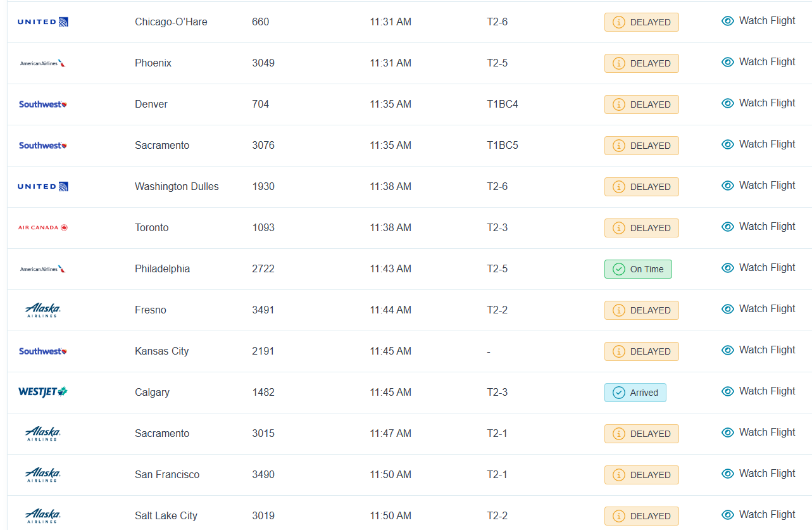Watch Flight 3490 to San Francisco
Image resolution: width=812 pixels, height=530 pixels.
[758, 474]
